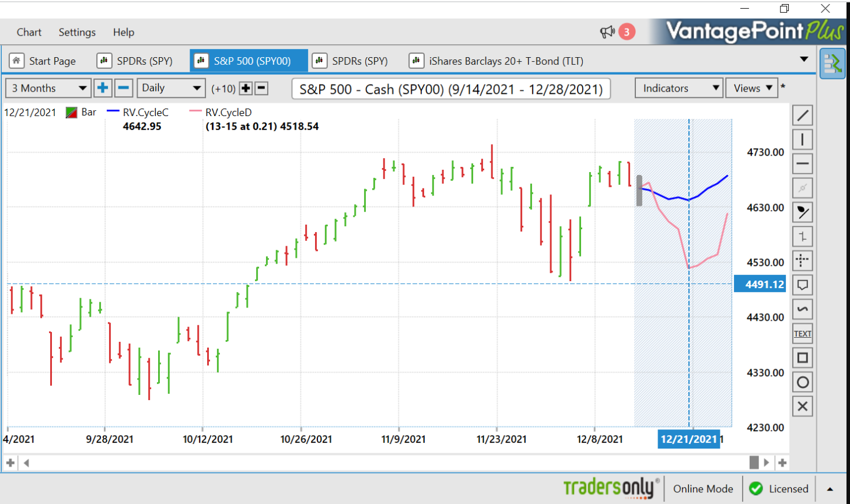Select the freehand curve tool

click(803, 309)
